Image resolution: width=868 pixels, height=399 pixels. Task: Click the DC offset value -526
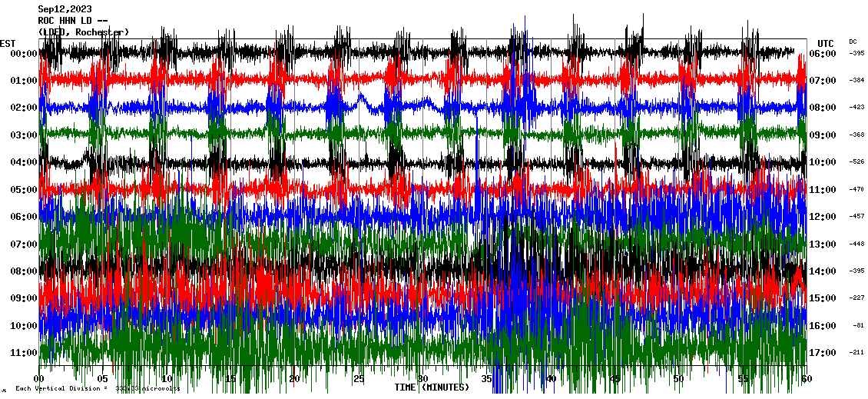856,162
